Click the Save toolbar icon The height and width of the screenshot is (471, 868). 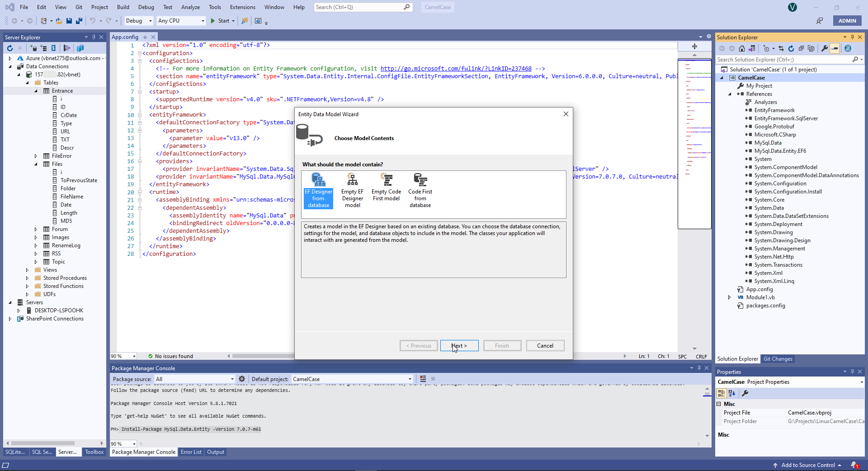point(69,21)
